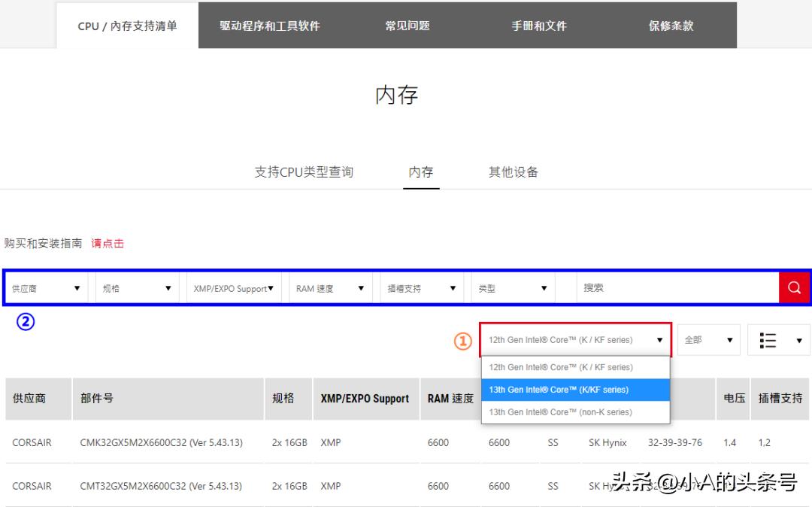Open the 插槽支持 filter dropdown
812x507 pixels.
[421, 287]
